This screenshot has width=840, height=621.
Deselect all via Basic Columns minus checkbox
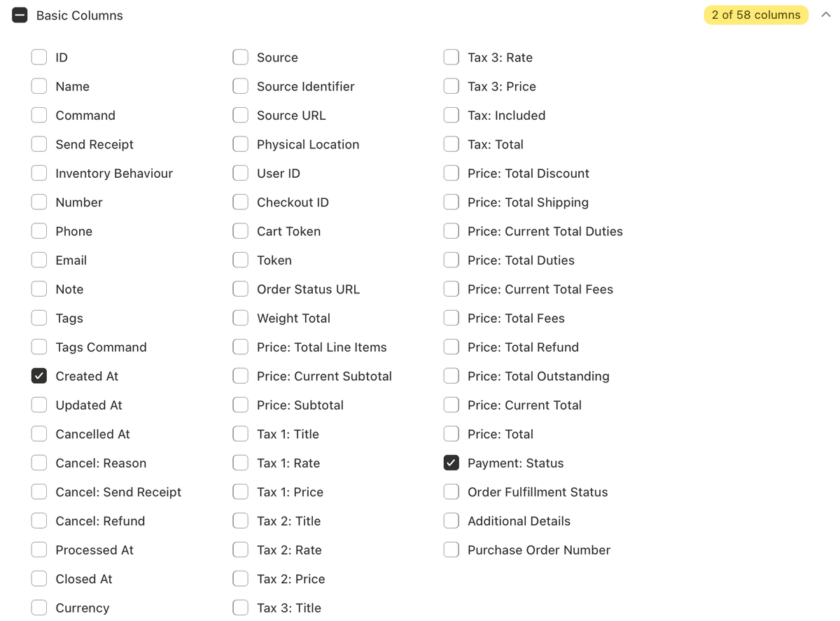tap(20, 15)
